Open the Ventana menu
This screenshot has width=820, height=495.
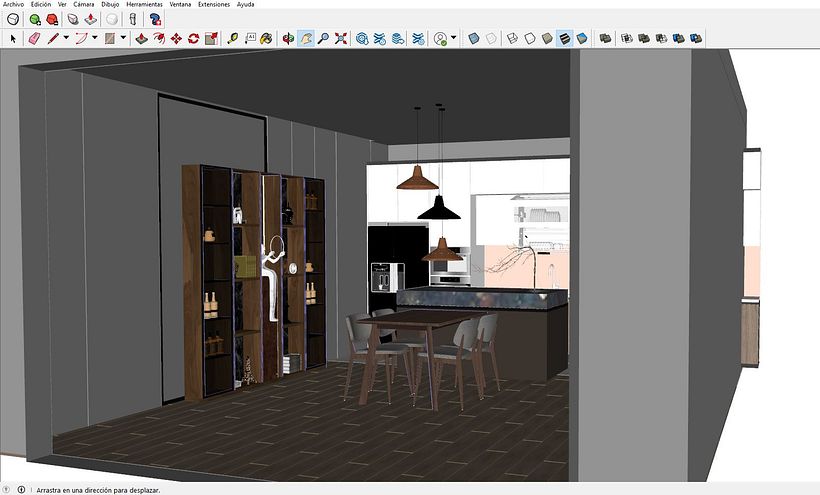point(180,4)
